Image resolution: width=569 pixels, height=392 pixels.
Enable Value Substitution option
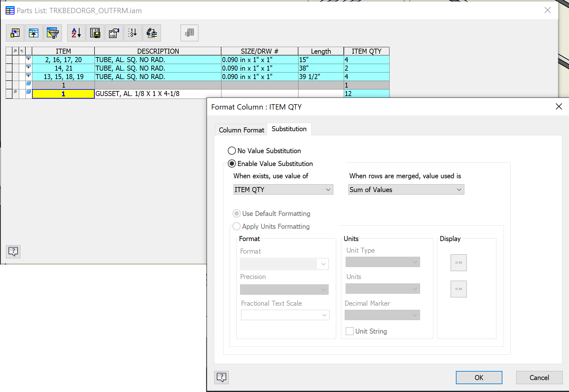click(232, 163)
